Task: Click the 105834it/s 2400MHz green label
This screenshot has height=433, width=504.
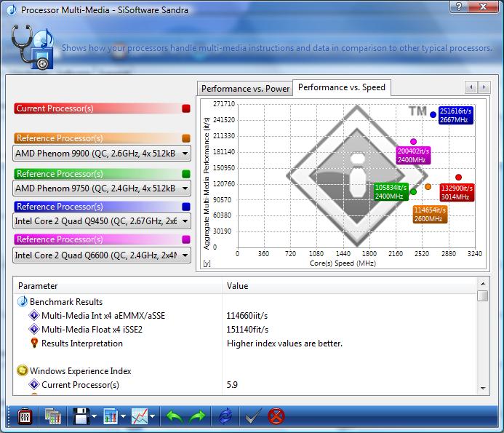Action: (391, 191)
